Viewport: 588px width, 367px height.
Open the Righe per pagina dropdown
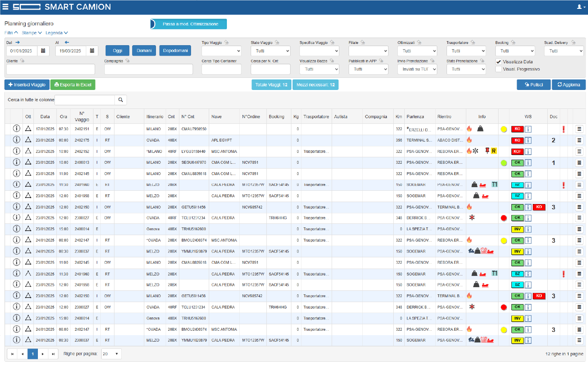pyautogui.click(x=111, y=354)
